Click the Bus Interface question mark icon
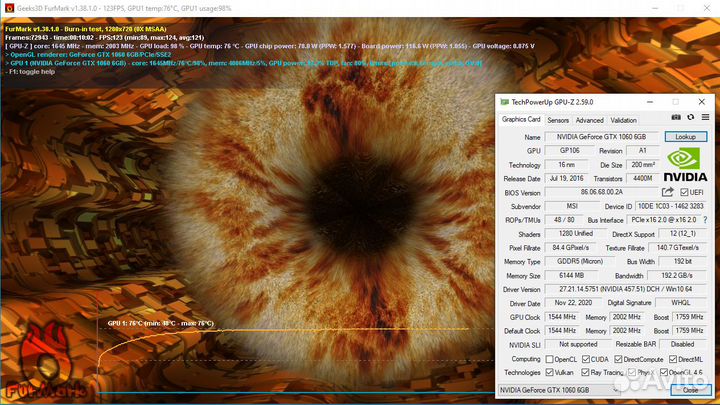720x405 pixels. tap(704, 219)
